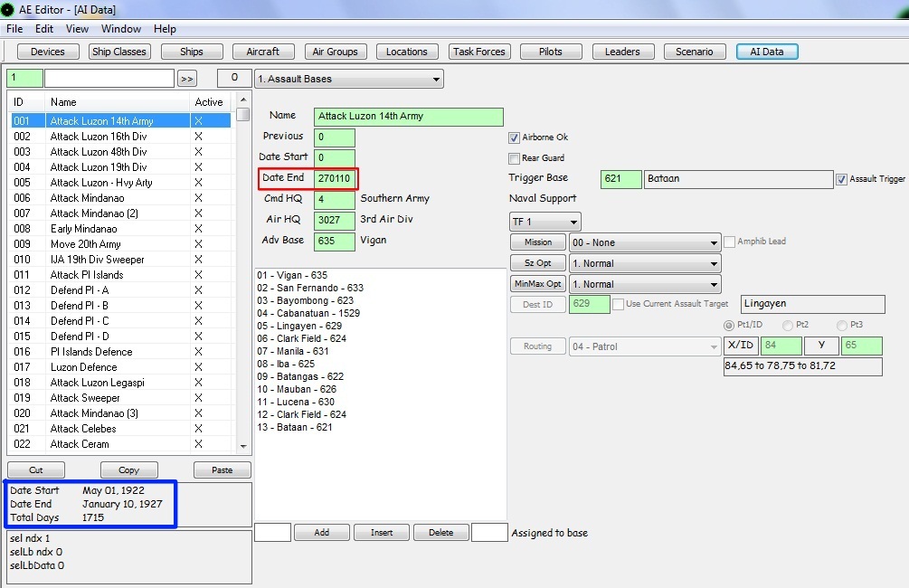Click the Copy button

(128, 469)
